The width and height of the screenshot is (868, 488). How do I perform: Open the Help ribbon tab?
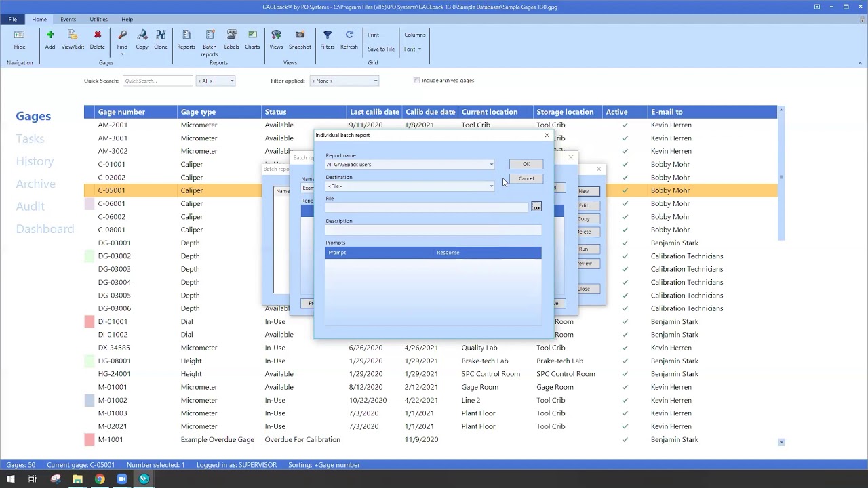coord(127,19)
